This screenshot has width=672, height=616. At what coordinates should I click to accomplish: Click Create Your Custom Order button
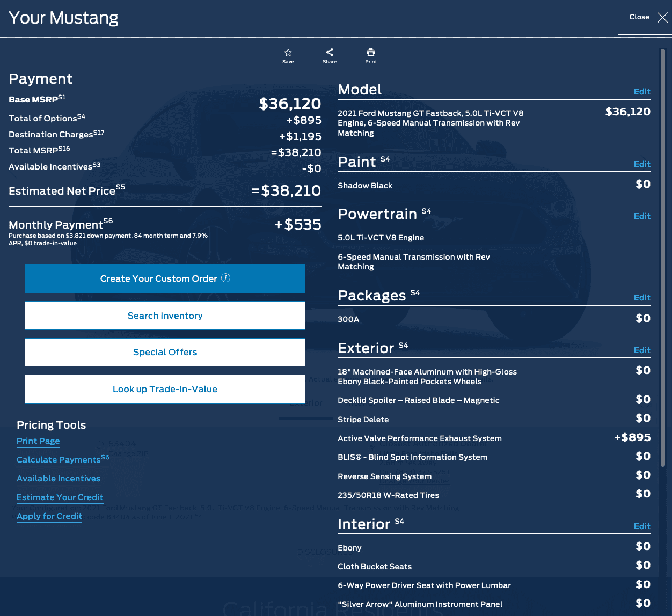[165, 278]
